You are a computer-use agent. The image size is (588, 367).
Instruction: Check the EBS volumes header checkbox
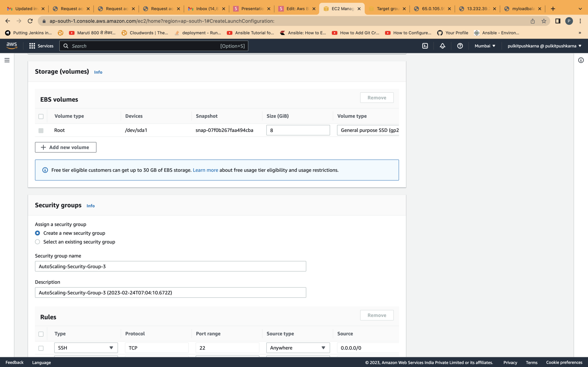41,116
